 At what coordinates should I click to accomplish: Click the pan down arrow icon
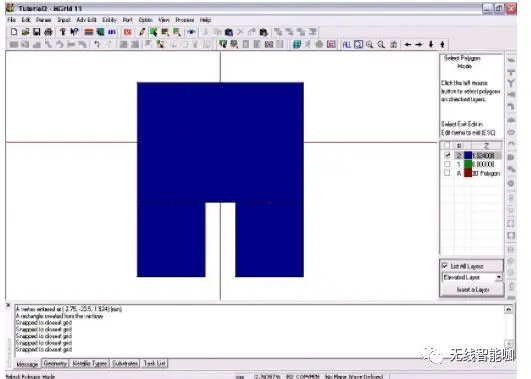click(x=431, y=44)
